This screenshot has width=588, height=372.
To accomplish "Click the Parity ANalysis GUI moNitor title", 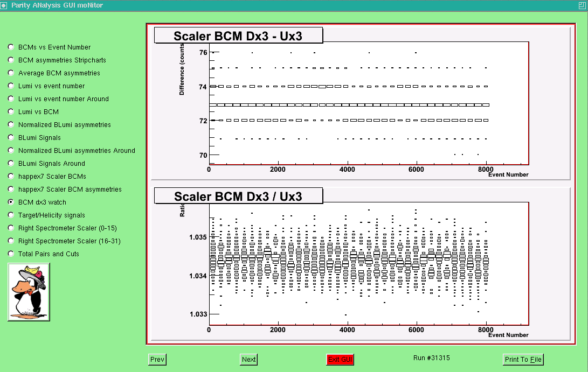I will coord(57,5).
